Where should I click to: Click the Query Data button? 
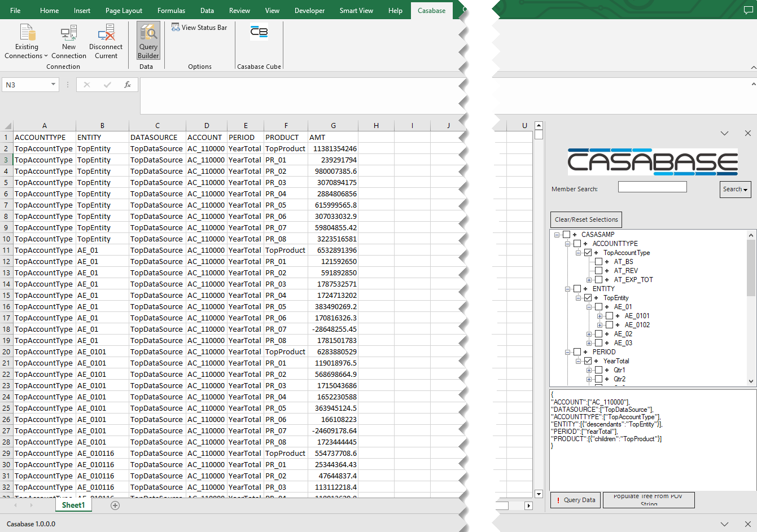[x=575, y=500]
